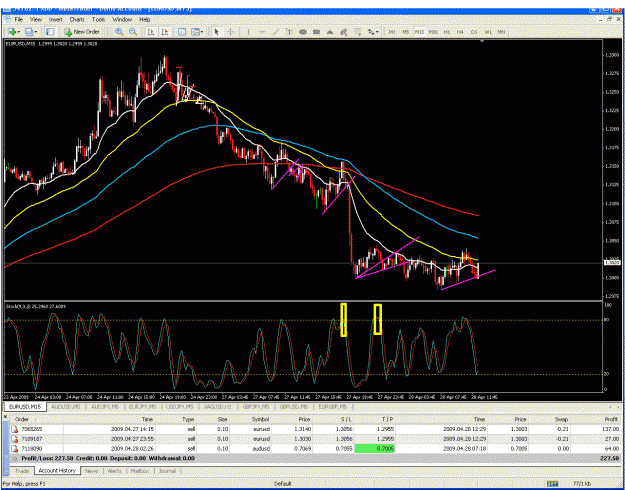This screenshot has width=625, height=490.
Task: Switch to USDJPY,M5 chart tab
Action: point(179,407)
